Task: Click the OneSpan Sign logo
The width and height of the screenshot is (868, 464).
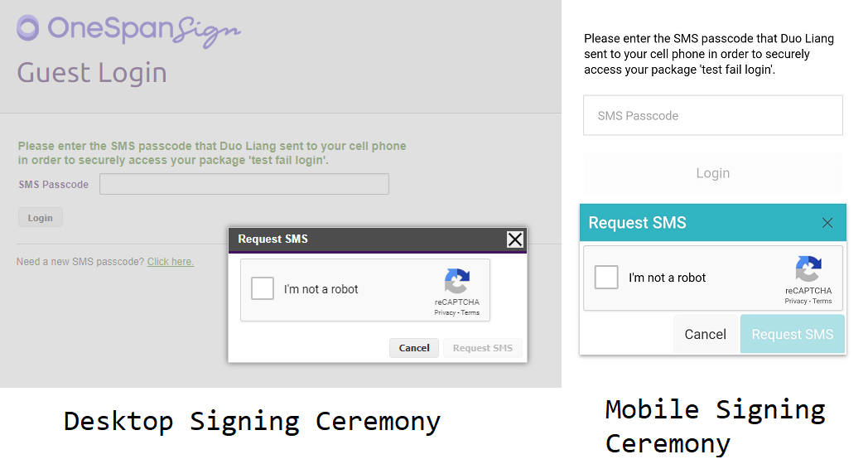Action: click(x=128, y=31)
